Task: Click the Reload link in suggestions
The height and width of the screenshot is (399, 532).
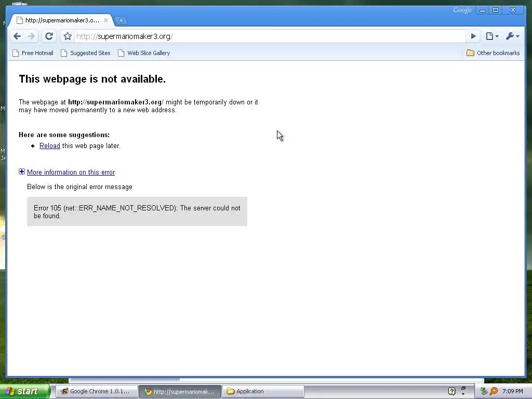Action: point(49,146)
